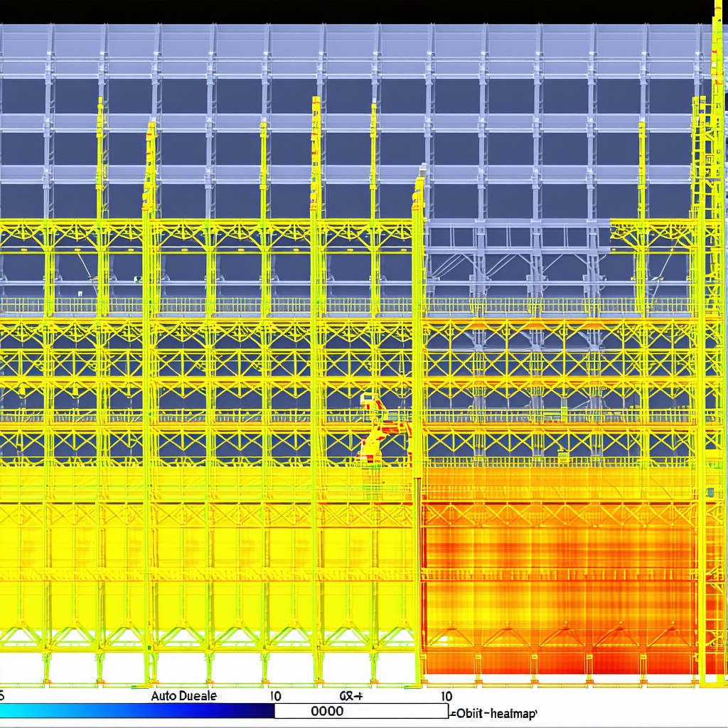Viewport: 728px width, 728px height.
Task: Click the 10 tick label above 0000 box
Action: point(275,696)
